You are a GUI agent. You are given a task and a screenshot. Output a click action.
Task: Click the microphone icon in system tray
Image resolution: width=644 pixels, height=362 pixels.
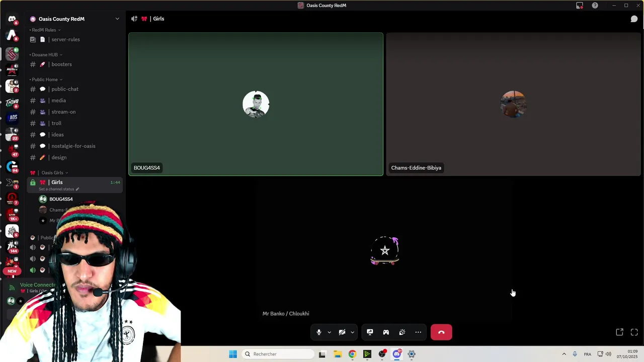[575, 354]
